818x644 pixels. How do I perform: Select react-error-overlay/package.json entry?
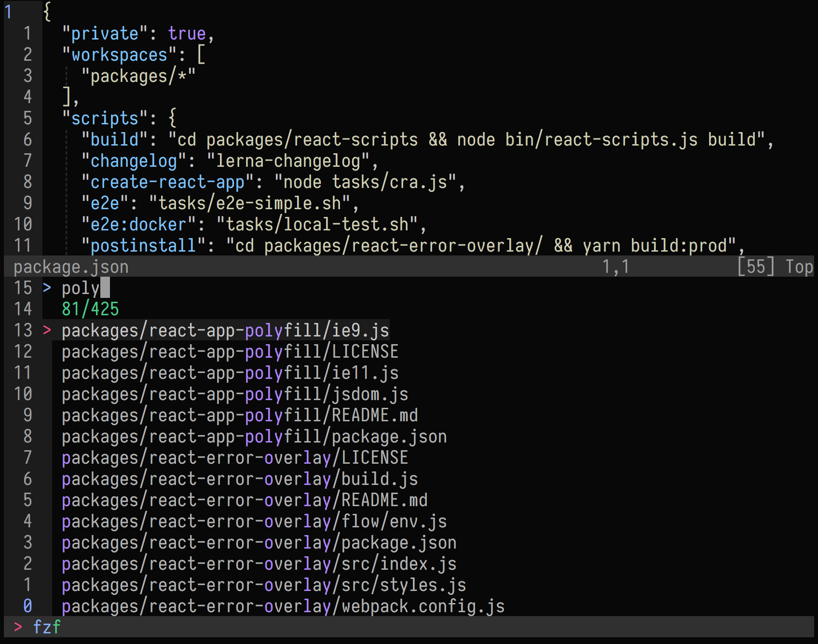pos(259,543)
